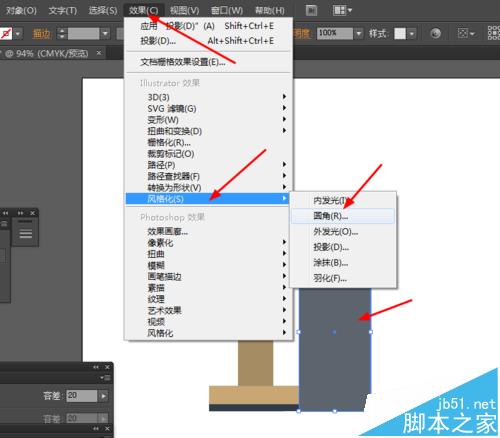Expand the 像素化 submenu

pyautogui.click(x=207, y=243)
